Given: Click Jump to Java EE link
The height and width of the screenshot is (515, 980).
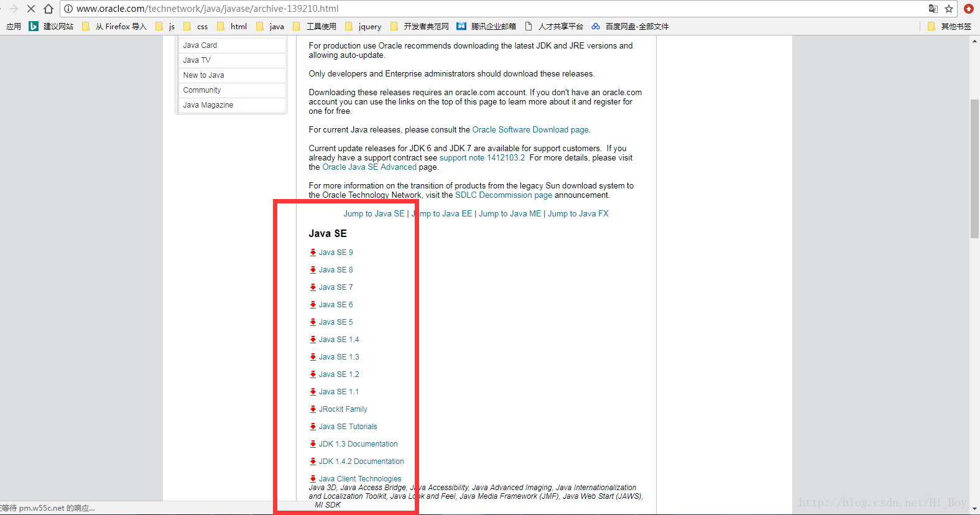Looking at the screenshot, I should [442, 214].
